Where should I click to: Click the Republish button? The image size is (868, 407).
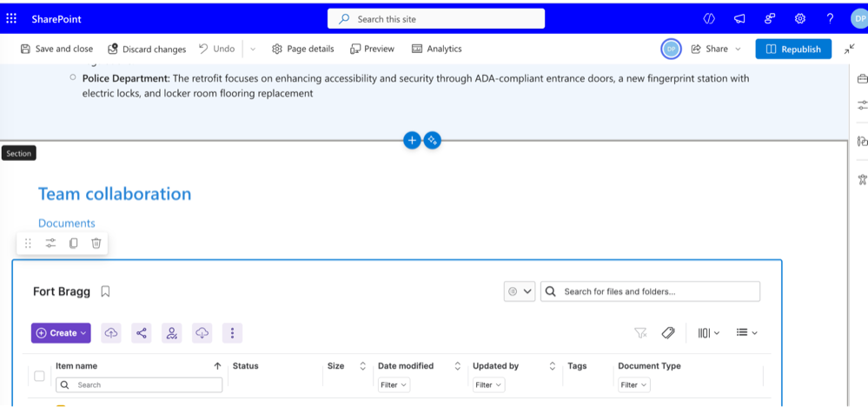coord(793,49)
